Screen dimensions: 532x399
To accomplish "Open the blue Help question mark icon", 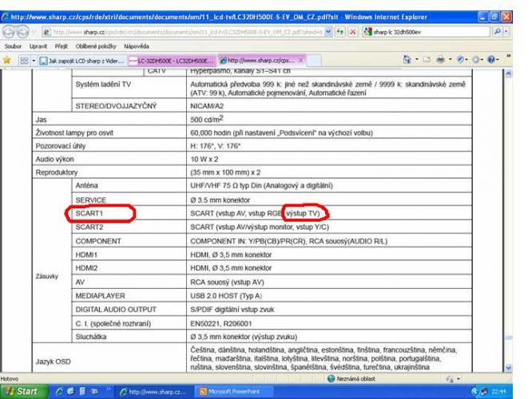I will pyautogui.click(x=491, y=60).
